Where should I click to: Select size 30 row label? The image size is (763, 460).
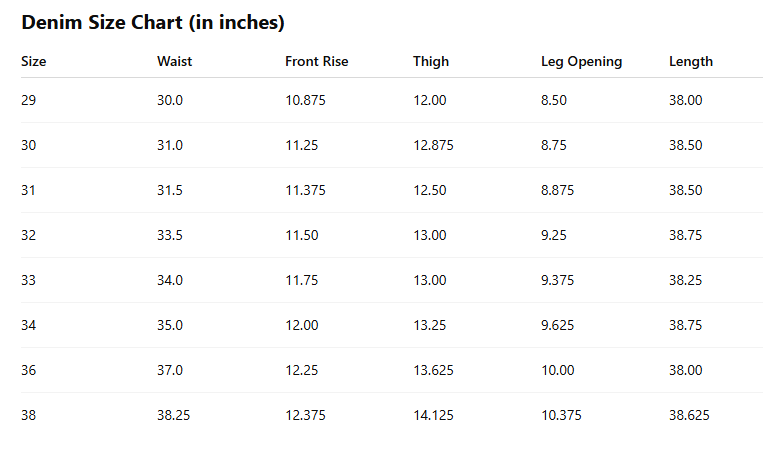tap(28, 145)
